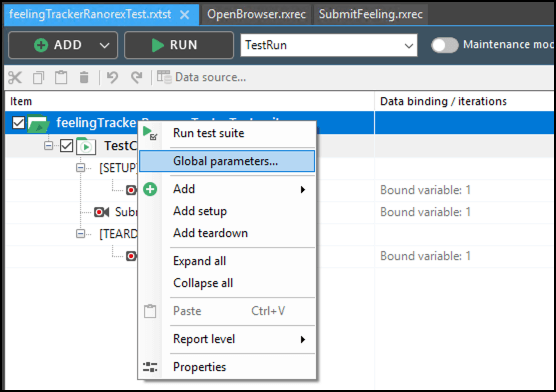Click the Properties sliders icon
Viewport: 556px width, 392px height.
[x=150, y=367]
